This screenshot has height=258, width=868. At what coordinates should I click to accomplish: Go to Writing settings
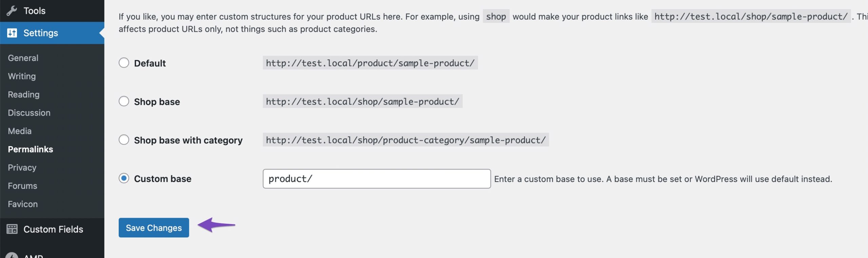coord(22,76)
